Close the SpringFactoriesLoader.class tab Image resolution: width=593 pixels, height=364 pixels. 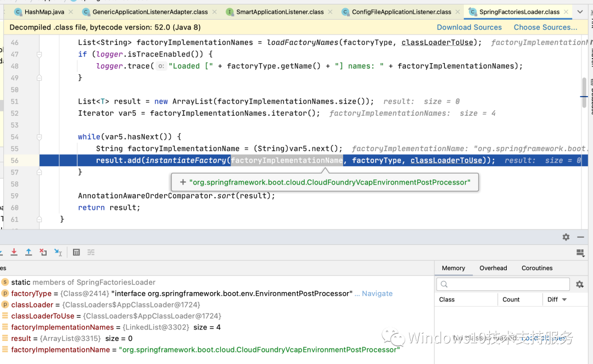pyautogui.click(x=566, y=12)
